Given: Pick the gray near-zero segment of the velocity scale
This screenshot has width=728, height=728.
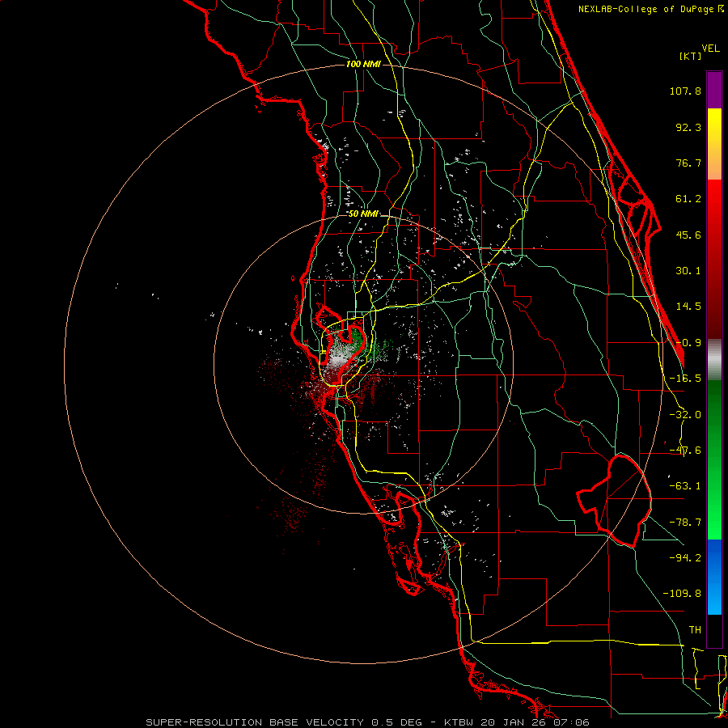Looking at the screenshot, I should (714, 360).
